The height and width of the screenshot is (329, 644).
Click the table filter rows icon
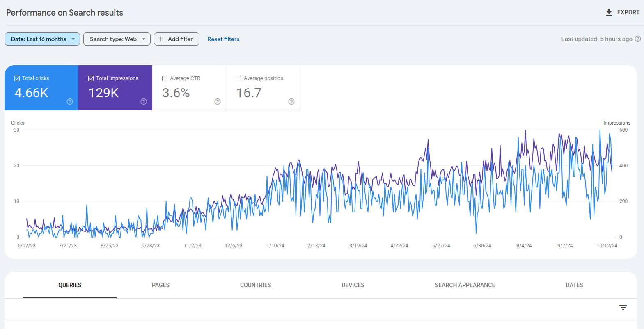(623, 308)
